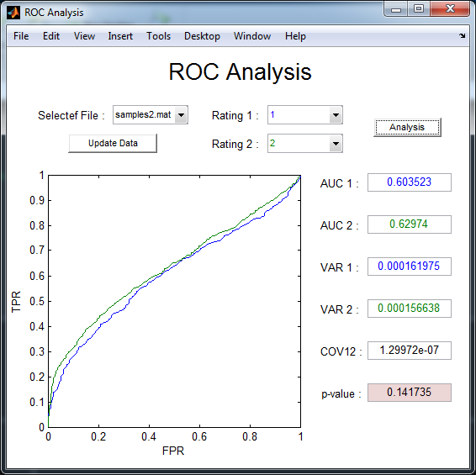Open the Insert menu

[x=120, y=36]
